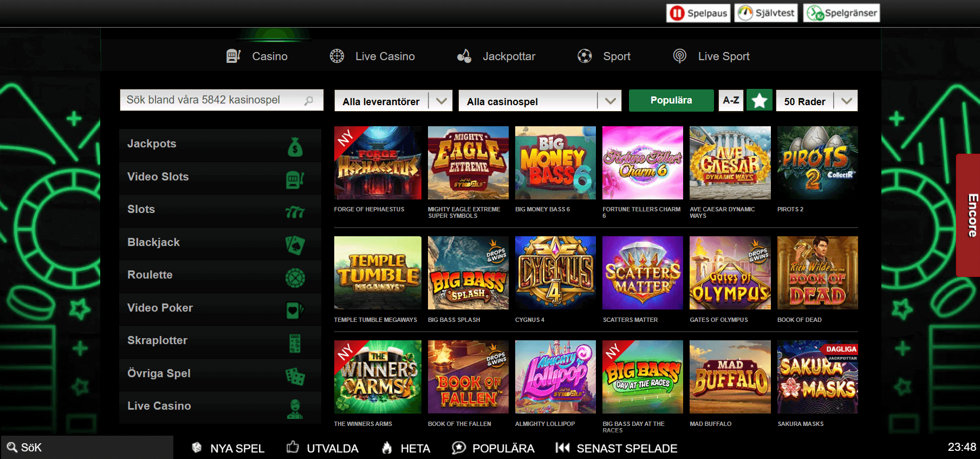Open Book of Dead game thumbnail

[817, 273]
